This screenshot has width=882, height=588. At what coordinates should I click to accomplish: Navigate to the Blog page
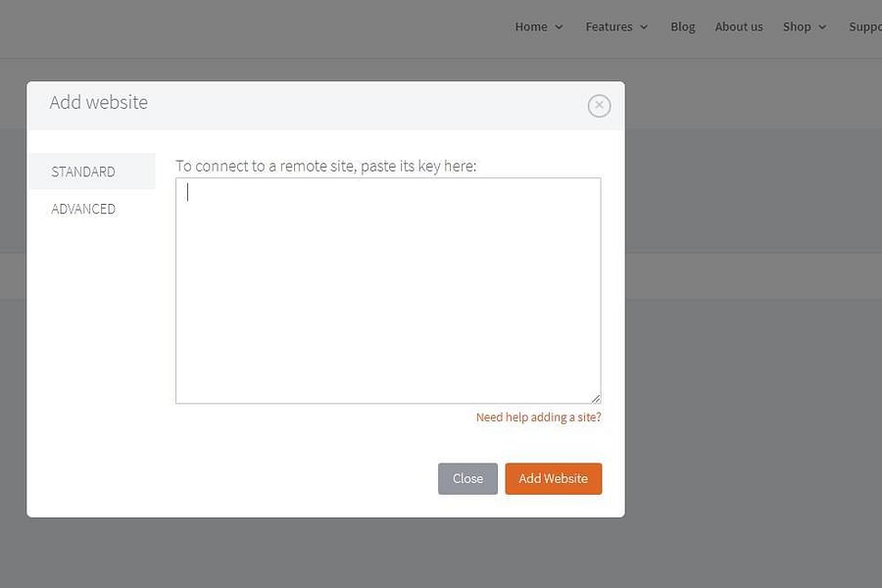[x=683, y=26]
